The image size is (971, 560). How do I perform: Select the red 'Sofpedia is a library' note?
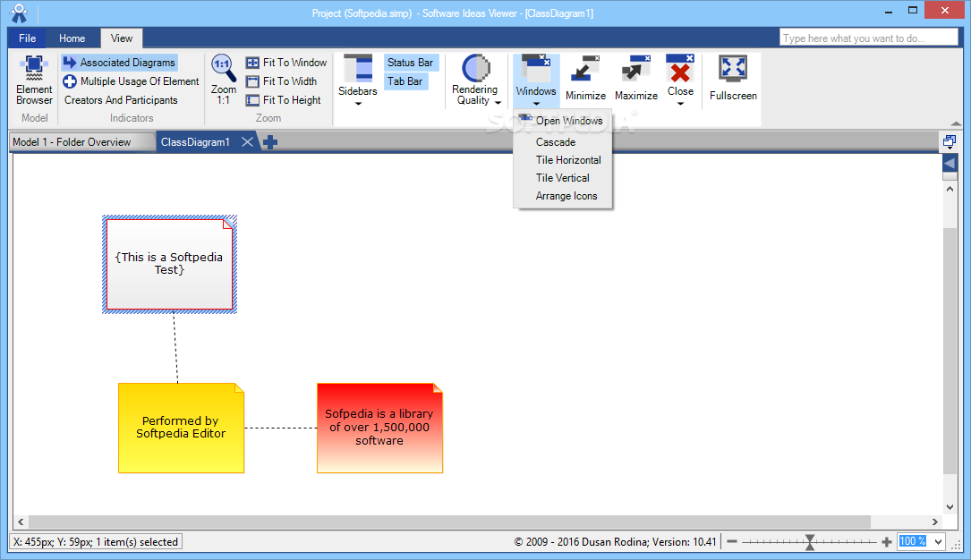tap(379, 428)
